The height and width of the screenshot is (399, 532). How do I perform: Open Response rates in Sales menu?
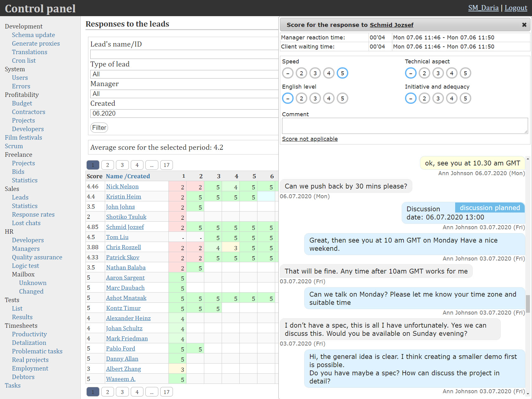tap(33, 214)
